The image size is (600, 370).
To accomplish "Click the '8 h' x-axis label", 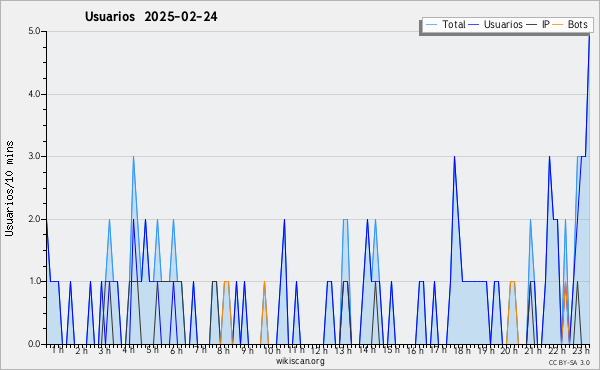I will coord(223,351).
